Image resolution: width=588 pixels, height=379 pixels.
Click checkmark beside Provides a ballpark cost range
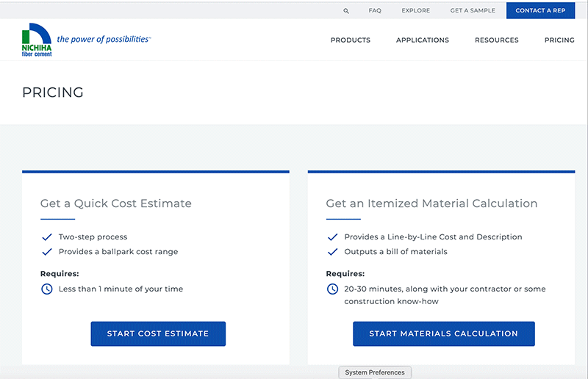(47, 252)
